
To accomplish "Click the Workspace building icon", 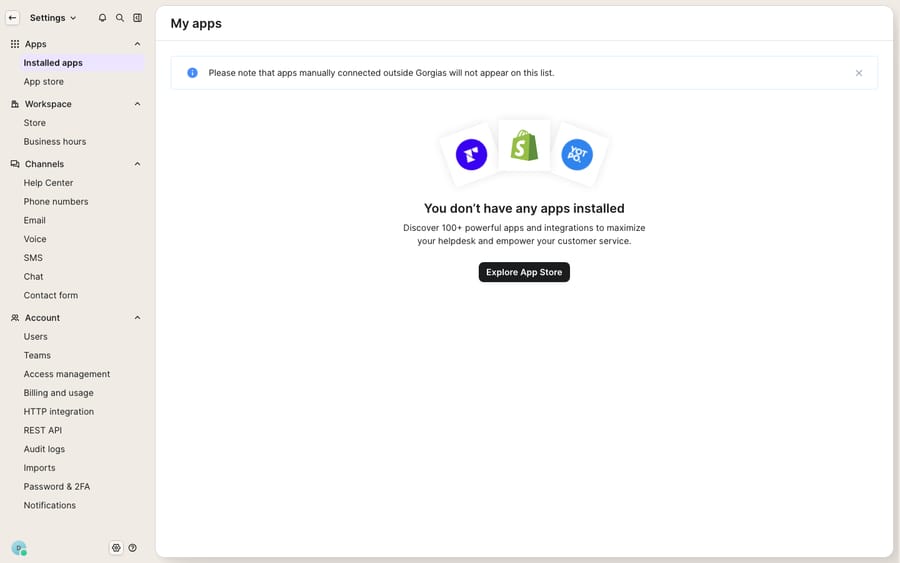I will [x=15, y=104].
